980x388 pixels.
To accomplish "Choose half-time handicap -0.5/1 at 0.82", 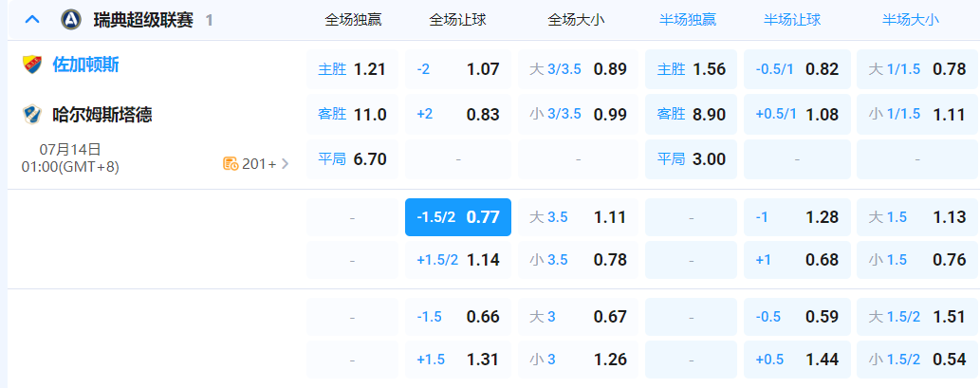I will (x=798, y=68).
